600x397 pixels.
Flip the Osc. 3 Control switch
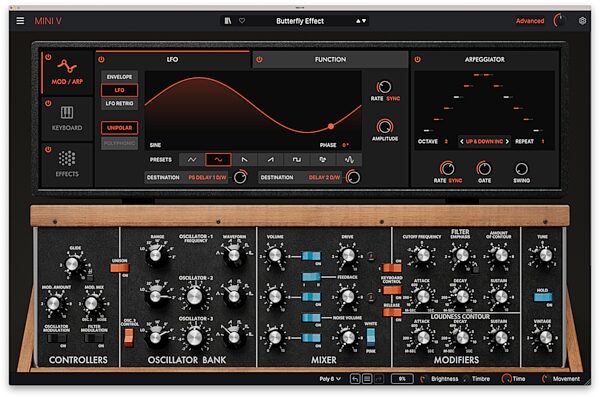tap(129, 337)
